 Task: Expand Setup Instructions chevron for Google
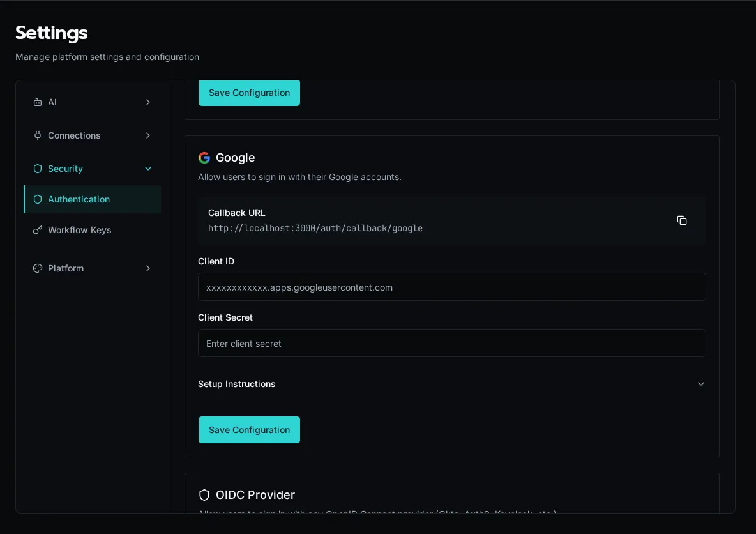coord(701,384)
